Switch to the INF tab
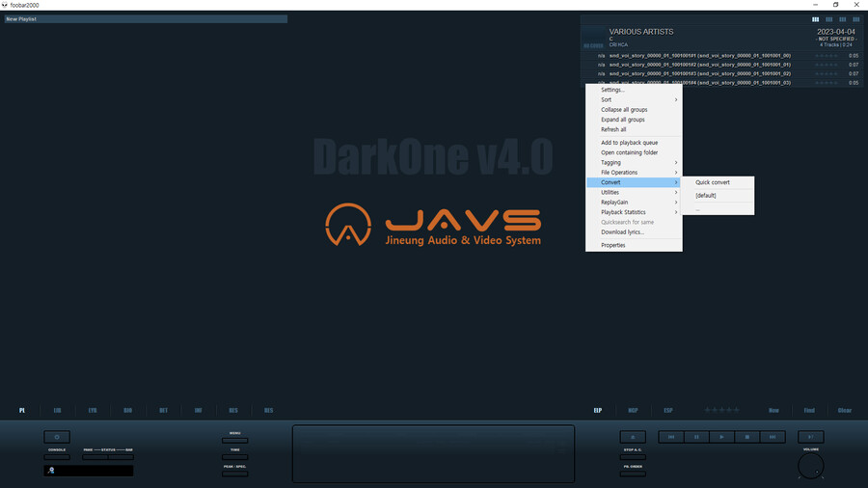Viewport: 868px width, 488px height. tap(198, 411)
